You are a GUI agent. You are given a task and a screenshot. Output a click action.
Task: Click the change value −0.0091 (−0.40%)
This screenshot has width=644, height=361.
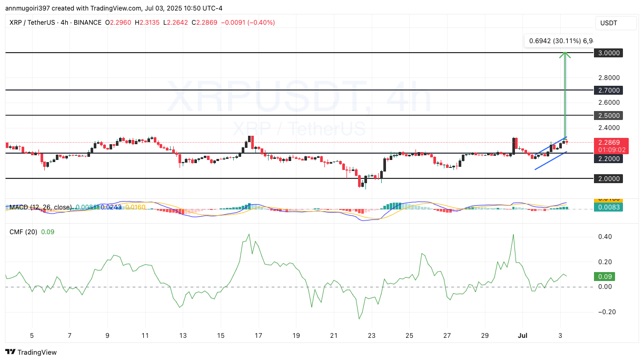coord(247,23)
